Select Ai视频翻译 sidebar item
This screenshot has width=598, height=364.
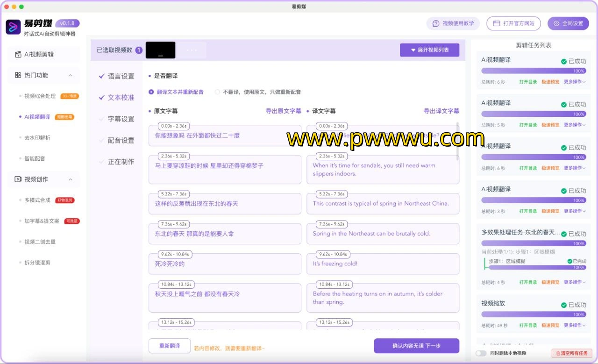click(37, 117)
